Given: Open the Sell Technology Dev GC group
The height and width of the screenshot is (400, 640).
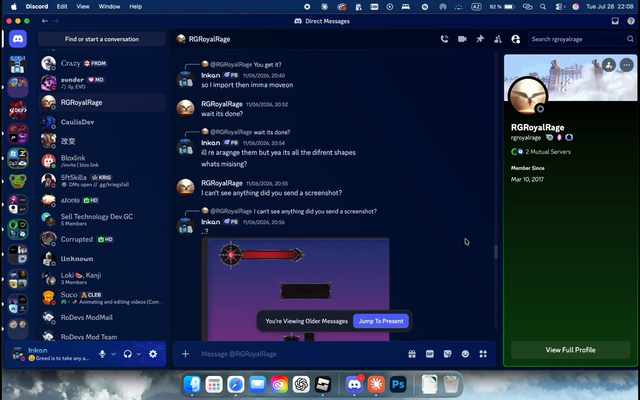Looking at the screenshot, I should pos(102,220).
